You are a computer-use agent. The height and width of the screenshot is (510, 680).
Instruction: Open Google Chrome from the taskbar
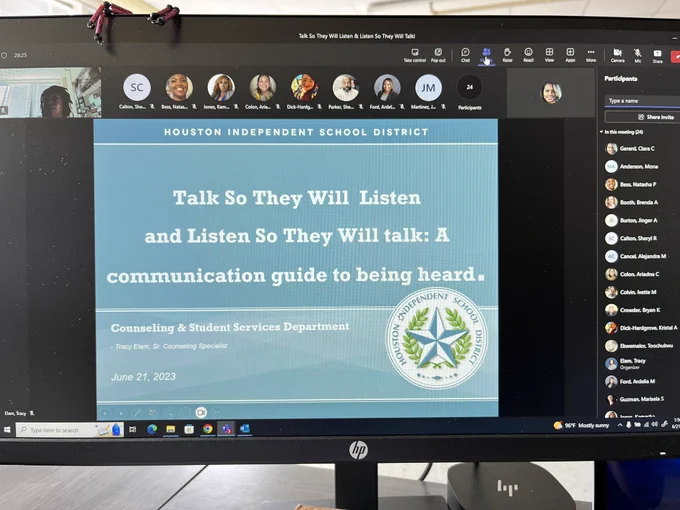coord(208,428)
